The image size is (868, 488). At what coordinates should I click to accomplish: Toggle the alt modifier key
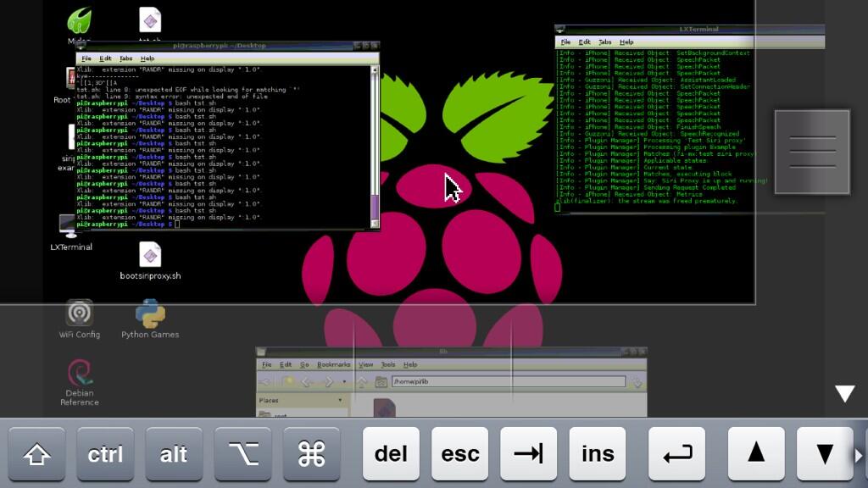[174, 454]
